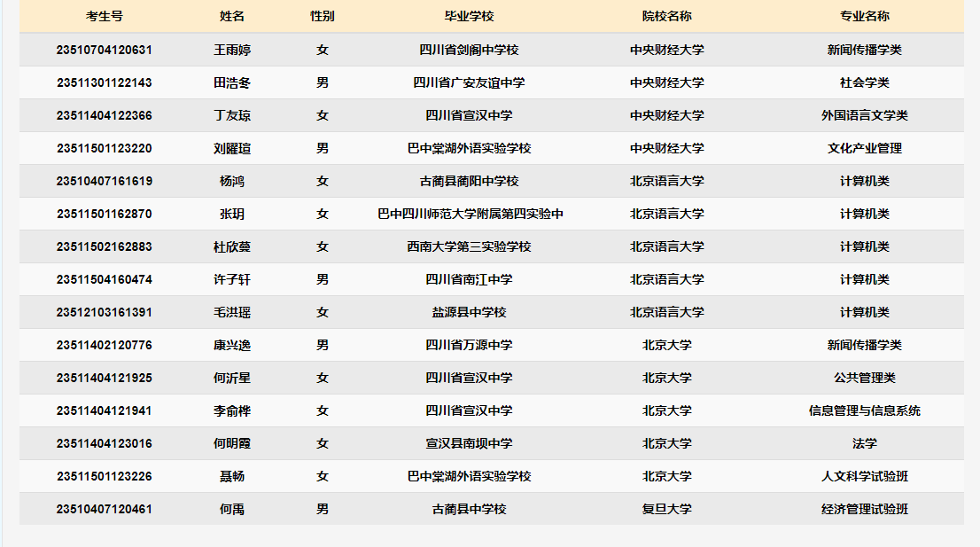The height and width of the screenshot is (547, 980).
Task: Click the 专业名称 column header
Action: (x=865, y=16)
